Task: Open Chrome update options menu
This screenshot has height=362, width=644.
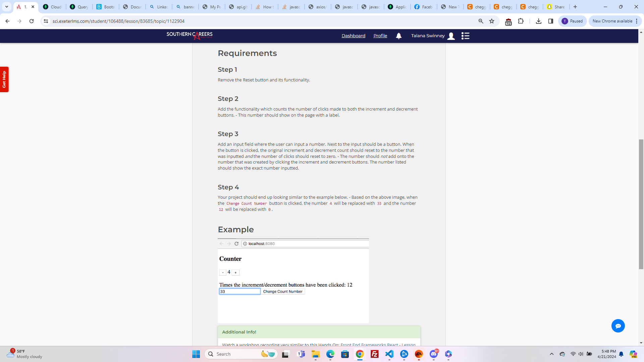Action: tap(636, 21)
